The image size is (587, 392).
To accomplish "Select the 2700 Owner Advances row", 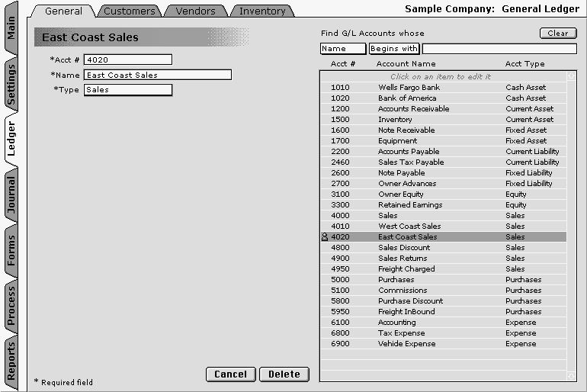I will pyautogui.click(x=443, y=184).
